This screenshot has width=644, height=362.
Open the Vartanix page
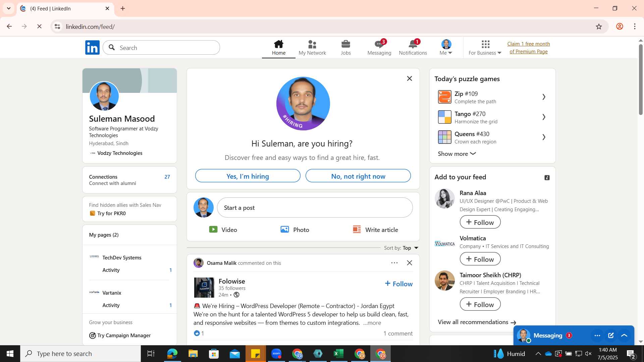112,293
